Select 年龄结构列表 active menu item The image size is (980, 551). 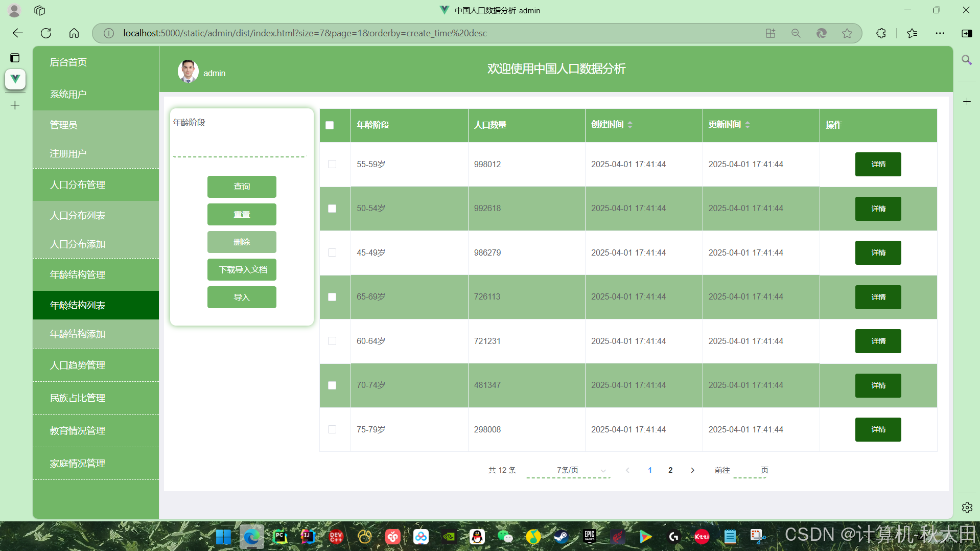pos(96,305)
